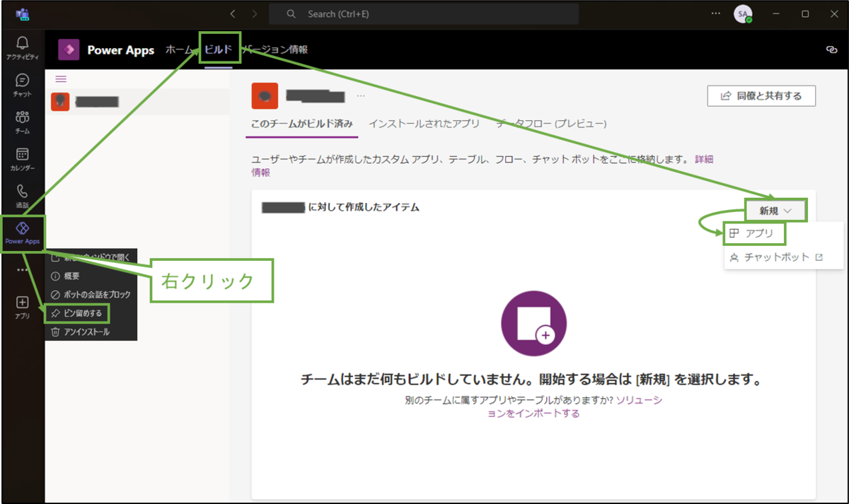Click the Power Apps purple logo

tap(68, 50)
